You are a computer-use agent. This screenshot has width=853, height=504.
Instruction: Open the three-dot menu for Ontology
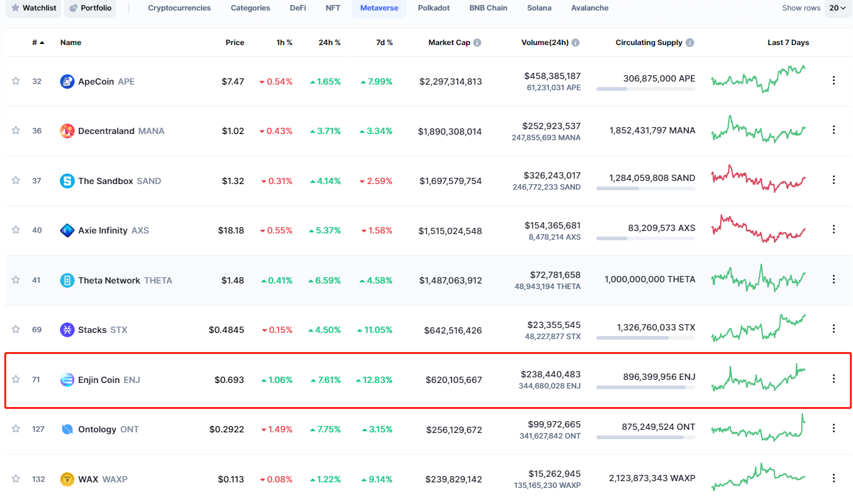[x=834, y=428]
